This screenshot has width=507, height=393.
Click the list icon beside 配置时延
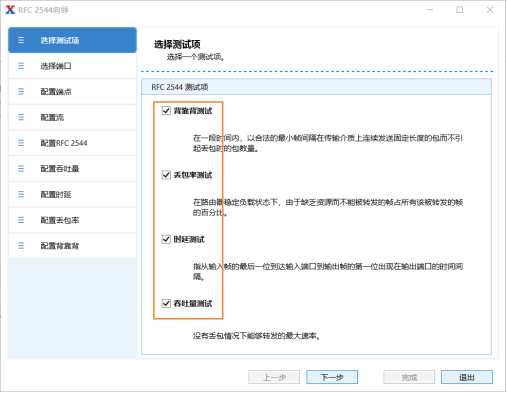(21, 194)
